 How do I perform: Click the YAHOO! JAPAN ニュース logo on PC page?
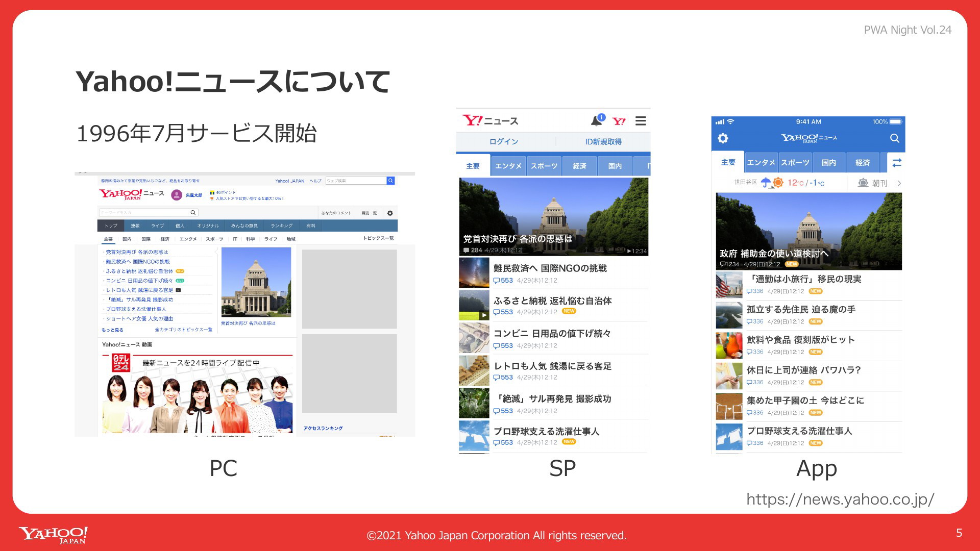[x=132, y=194]
